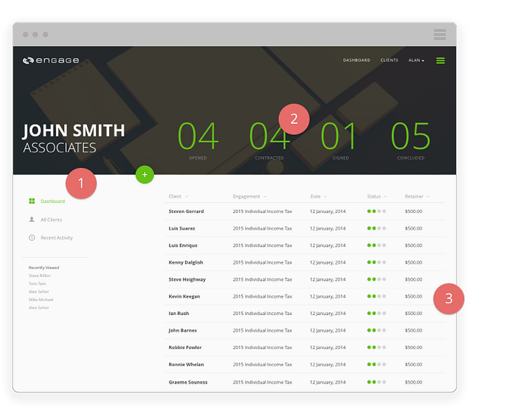The height and width of the screenshot is (420, 519).
Task: Click the Engage logo
Action: coord(50,60)
